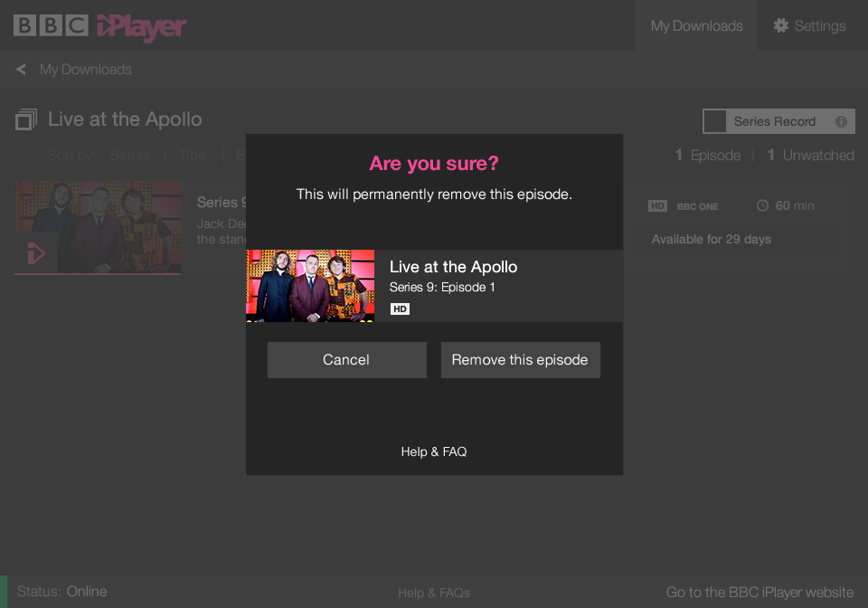Go to the BBC iPlayer website
Image resolution: width=868 pixels, height=608 pixels.
coord(759,593)
